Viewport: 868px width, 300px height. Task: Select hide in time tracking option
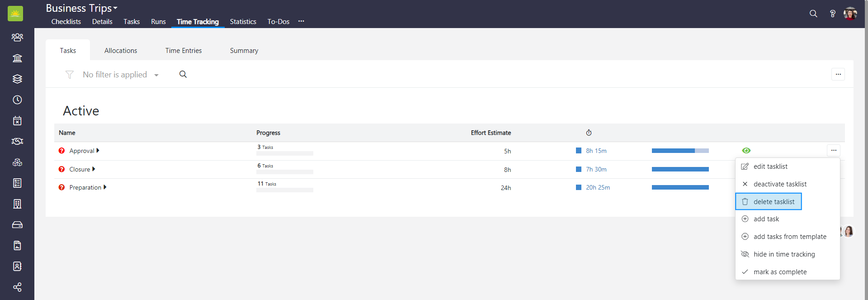coord(784,254)
